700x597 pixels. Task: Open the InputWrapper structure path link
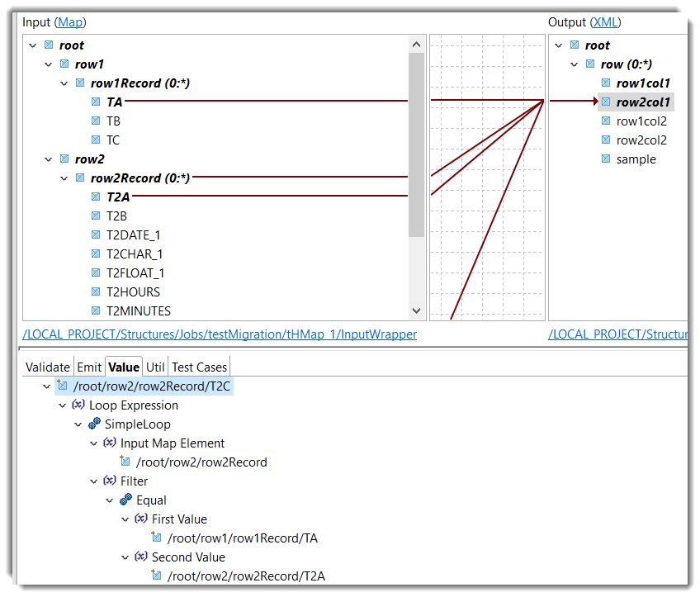(x=220, y=334)
